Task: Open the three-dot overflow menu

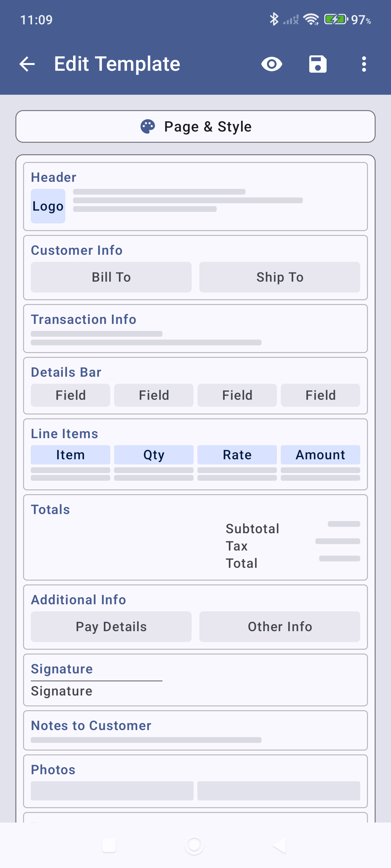Action: 364,64
